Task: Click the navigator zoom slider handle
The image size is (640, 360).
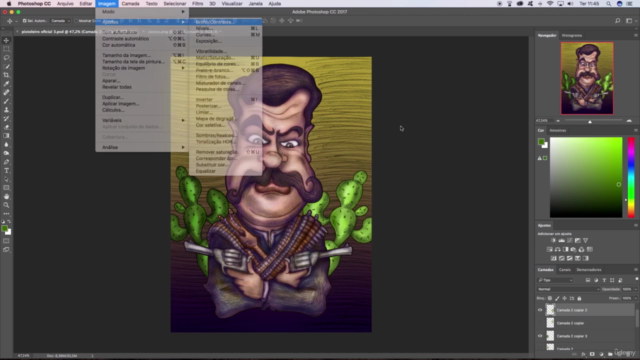Action: 590,122
